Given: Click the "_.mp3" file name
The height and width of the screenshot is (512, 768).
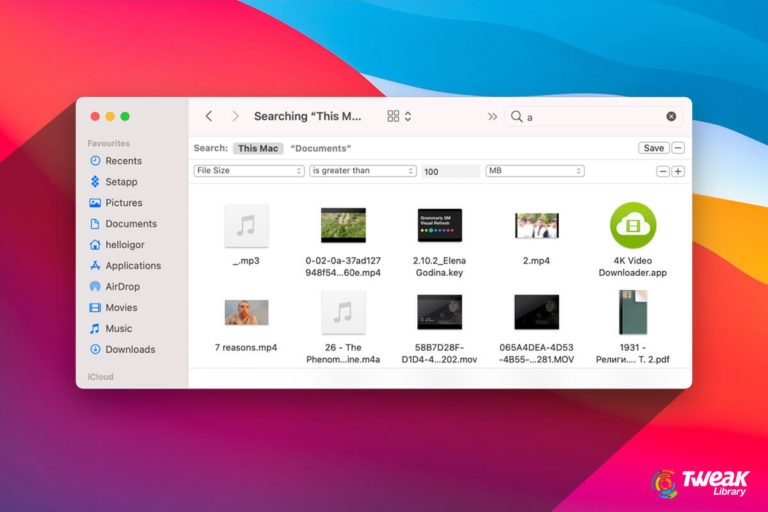Looking at the screenshot, I should tap(246, 261).
